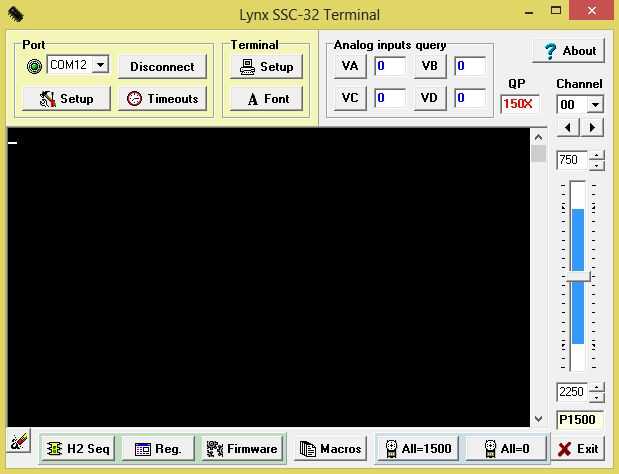
Task: Open Terminal Setup with computer icon
Action: (266, 67)
